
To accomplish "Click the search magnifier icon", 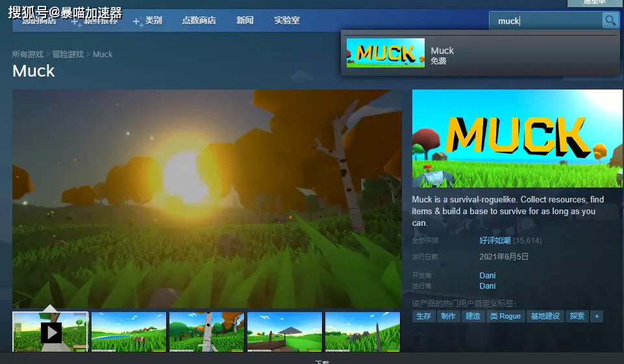I will click(610, 20).
